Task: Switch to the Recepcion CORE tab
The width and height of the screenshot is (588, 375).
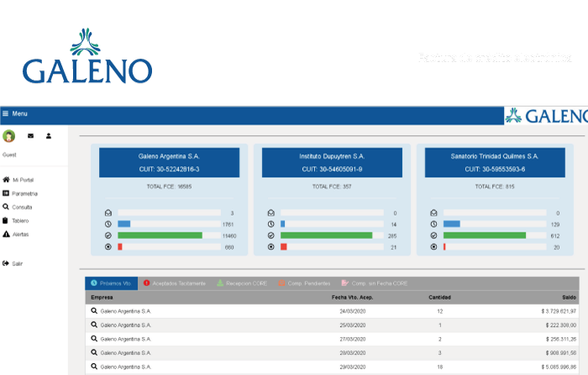Action: 242,284
